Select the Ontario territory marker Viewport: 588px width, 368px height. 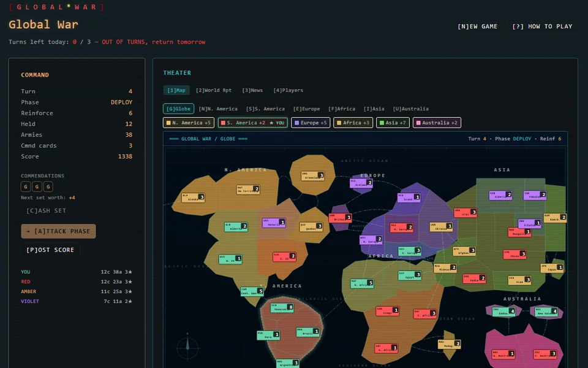point(274,223)
